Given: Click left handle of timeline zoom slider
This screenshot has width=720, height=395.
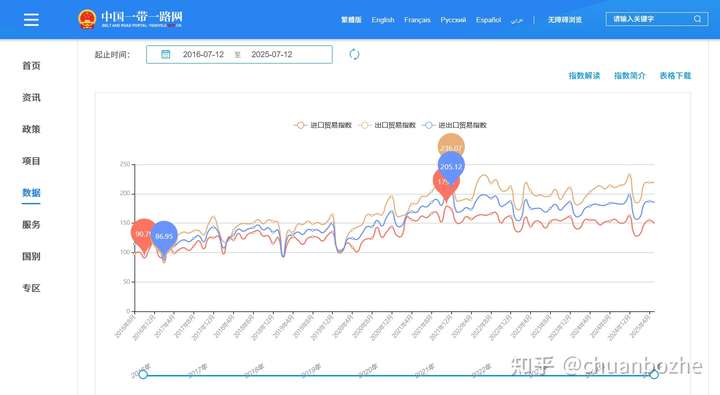Looking at the screenshot, I should 143,374.
